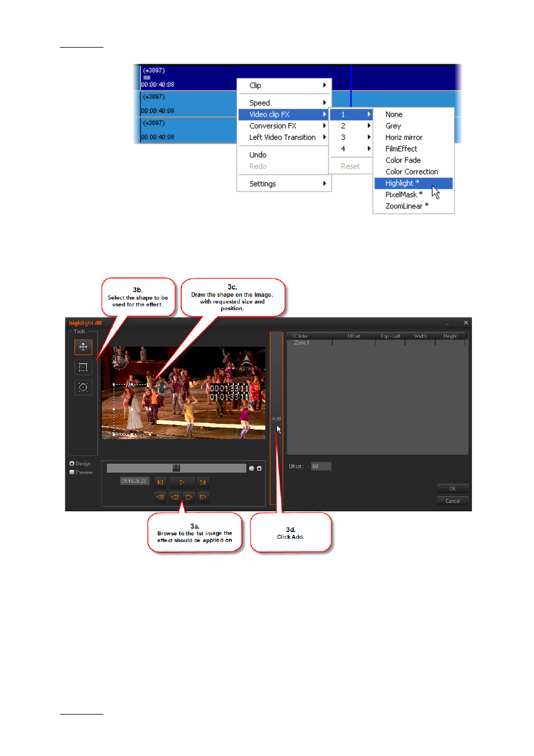
Task: Choose the None effect
Action: click(414, 114)
